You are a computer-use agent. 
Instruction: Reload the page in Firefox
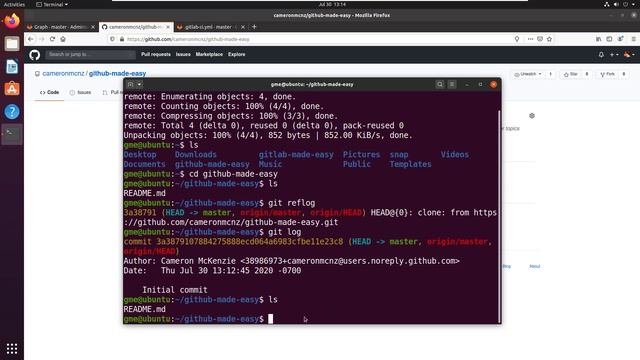click(52, 39)
